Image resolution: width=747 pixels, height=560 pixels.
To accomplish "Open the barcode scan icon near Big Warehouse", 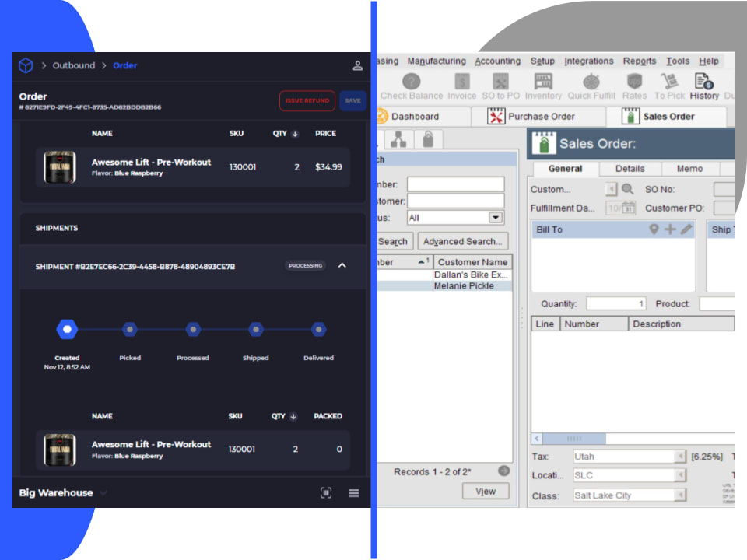I will pos(326,493).
